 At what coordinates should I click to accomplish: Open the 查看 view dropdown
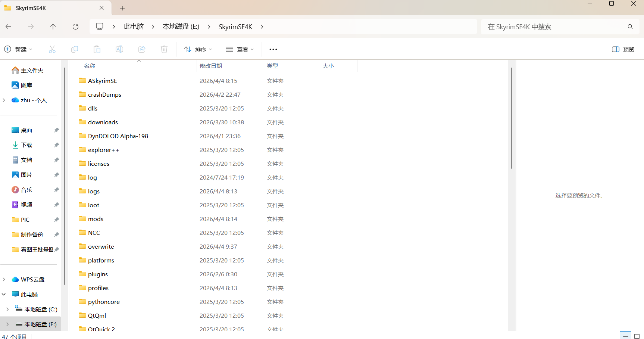[240, 49]
